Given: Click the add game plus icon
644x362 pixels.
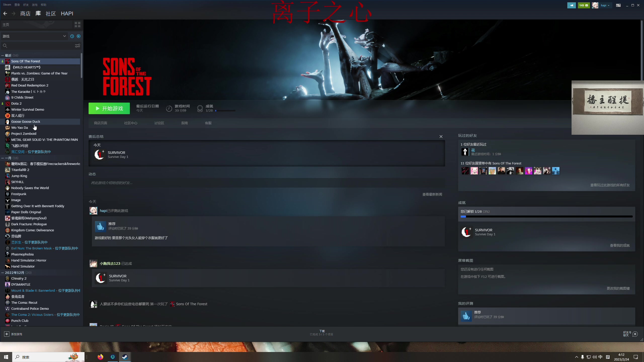Looking at the screenshot, I should click(7, 334).
